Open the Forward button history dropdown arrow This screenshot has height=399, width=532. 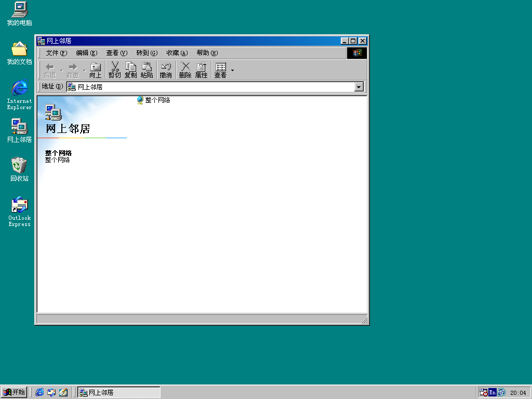coord(85,70)
